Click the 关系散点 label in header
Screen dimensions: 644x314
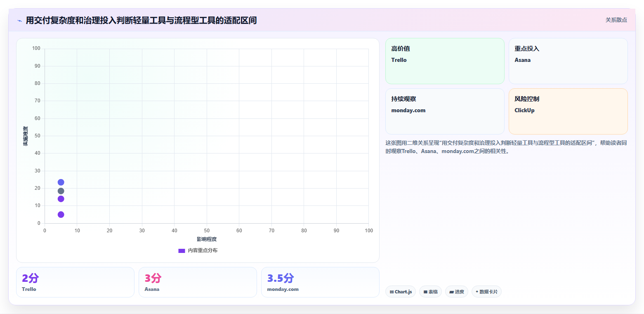click(x=616, y=20)
